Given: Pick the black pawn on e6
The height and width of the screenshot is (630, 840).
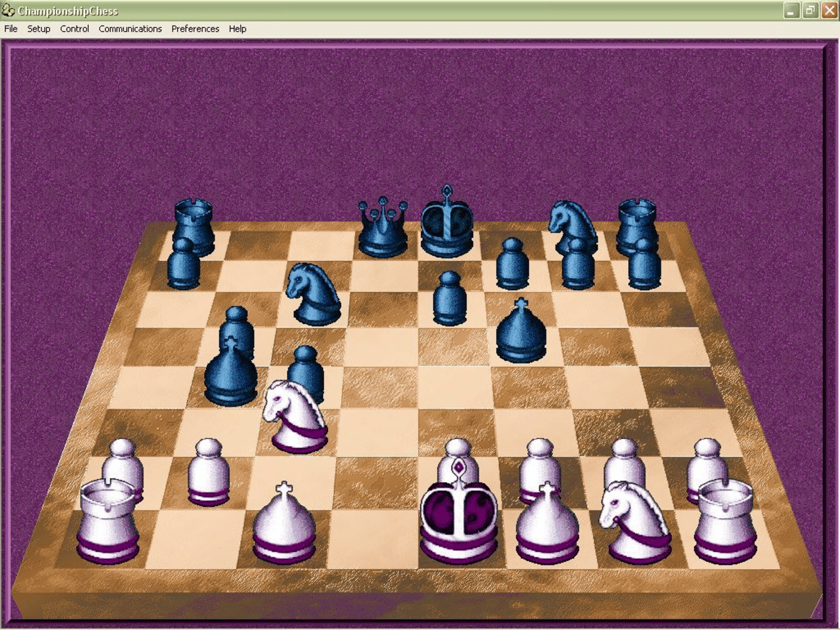Looking at the screenshot, I should [x=450, y=298].
